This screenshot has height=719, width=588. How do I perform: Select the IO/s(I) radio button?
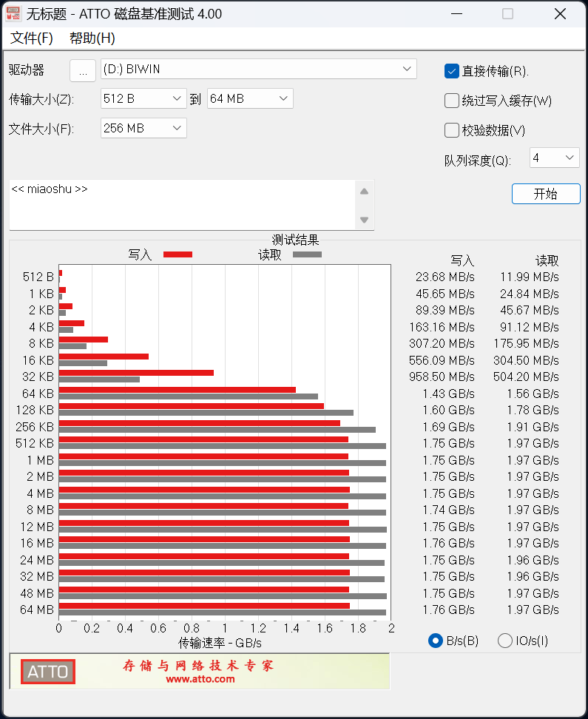click(x=505, y=641)
